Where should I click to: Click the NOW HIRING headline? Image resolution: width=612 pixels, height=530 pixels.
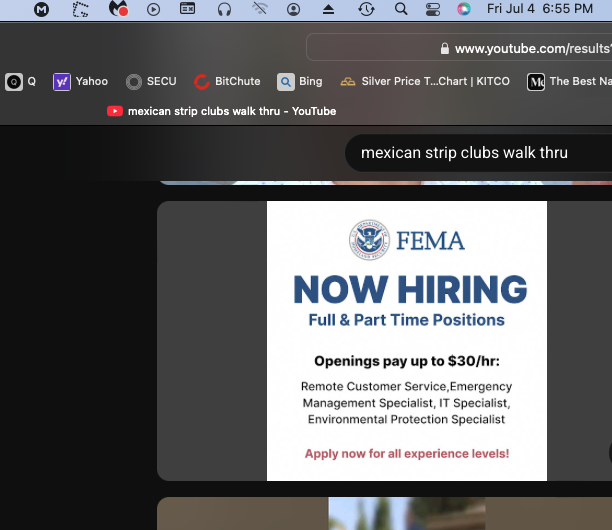410,289
